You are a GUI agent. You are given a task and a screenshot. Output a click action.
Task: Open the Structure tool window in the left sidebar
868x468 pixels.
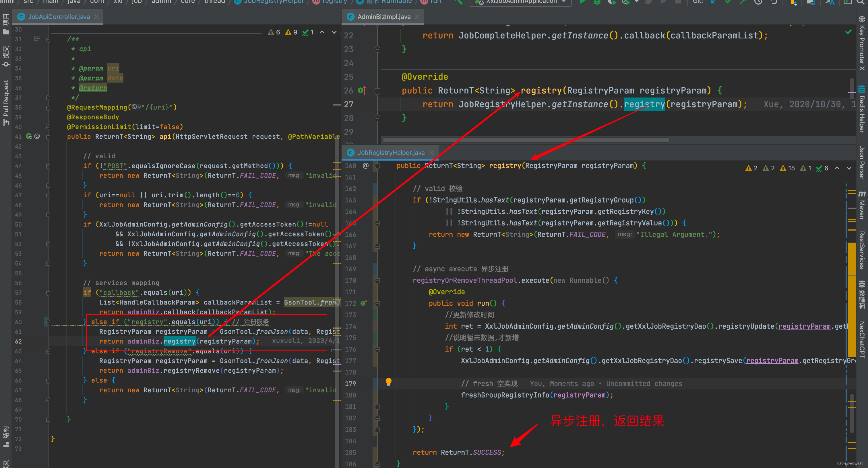pos(6,437)
